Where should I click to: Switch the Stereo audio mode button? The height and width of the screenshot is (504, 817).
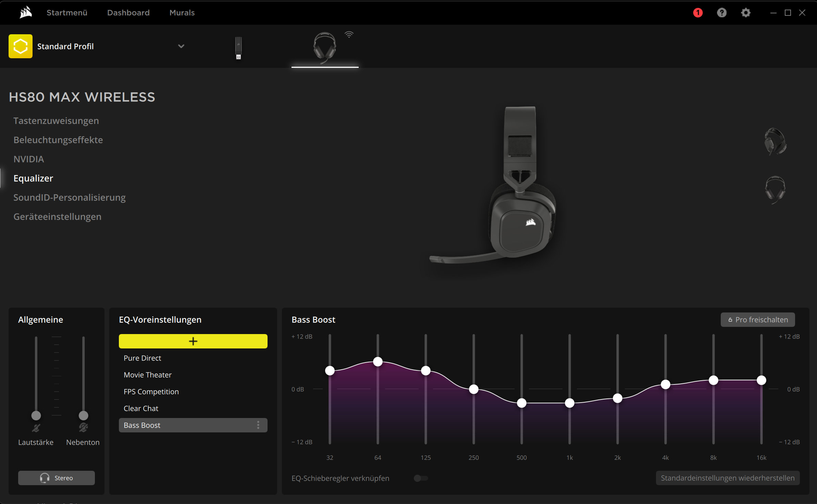tap(57, 478)
